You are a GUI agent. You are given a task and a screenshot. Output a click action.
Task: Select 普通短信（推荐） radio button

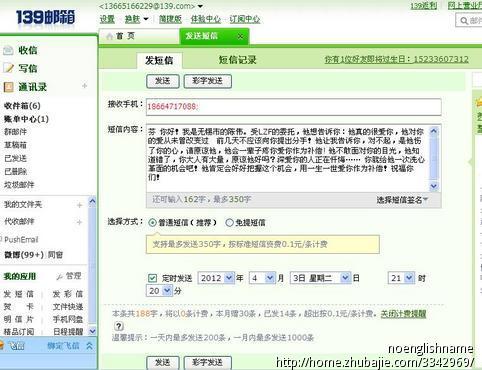click(x=152, y=222)
